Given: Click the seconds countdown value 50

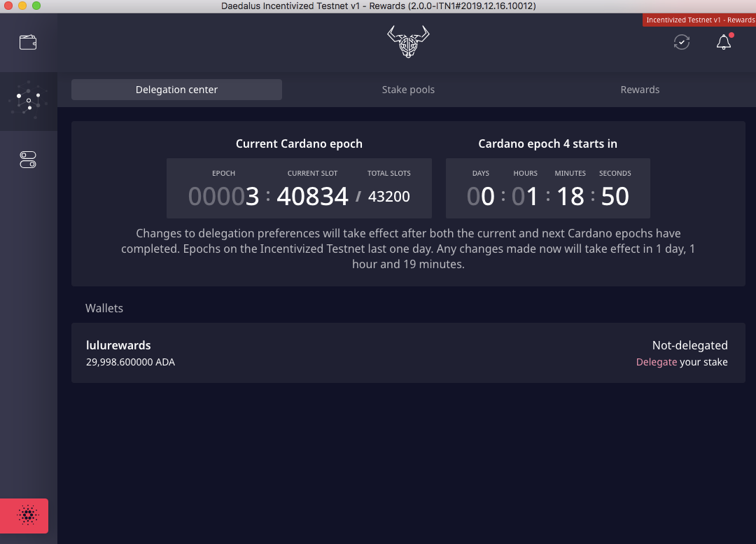Looking at the screenshot, I should 615,196.
